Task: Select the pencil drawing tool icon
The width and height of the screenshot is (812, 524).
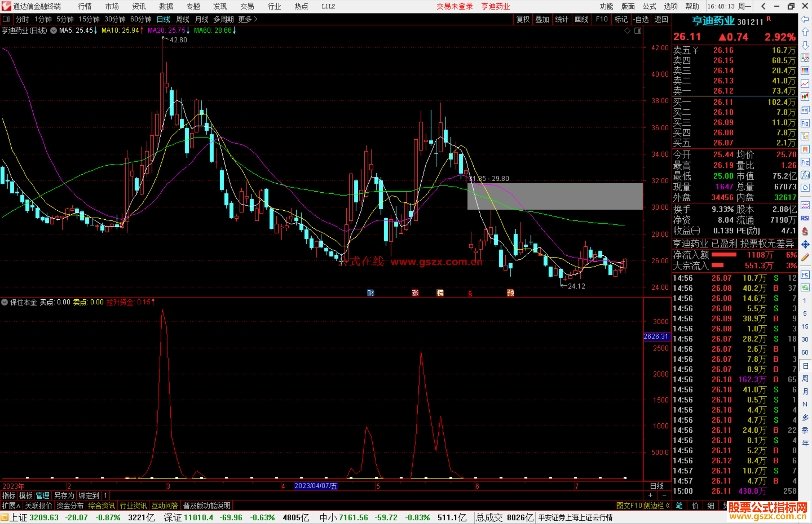Action: (805, 258)
